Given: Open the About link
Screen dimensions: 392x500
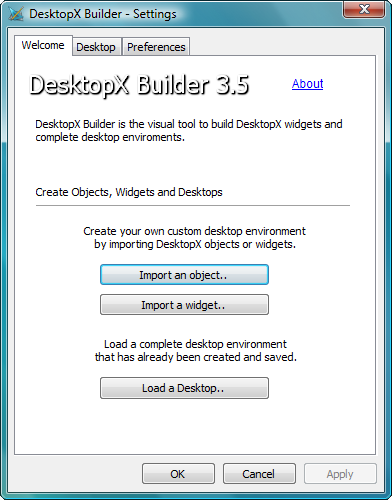Looking at the screenshot, I should click(x=307, y=84).
